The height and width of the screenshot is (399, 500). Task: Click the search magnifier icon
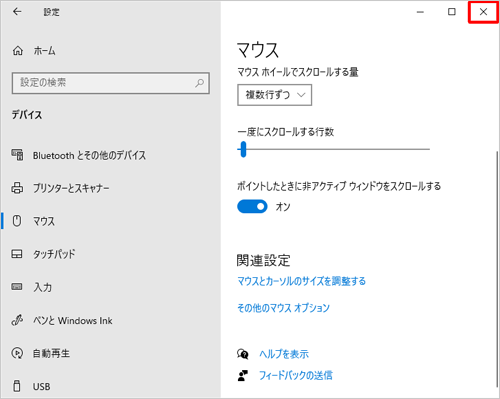pyautogui.click(x=199, y=83)
